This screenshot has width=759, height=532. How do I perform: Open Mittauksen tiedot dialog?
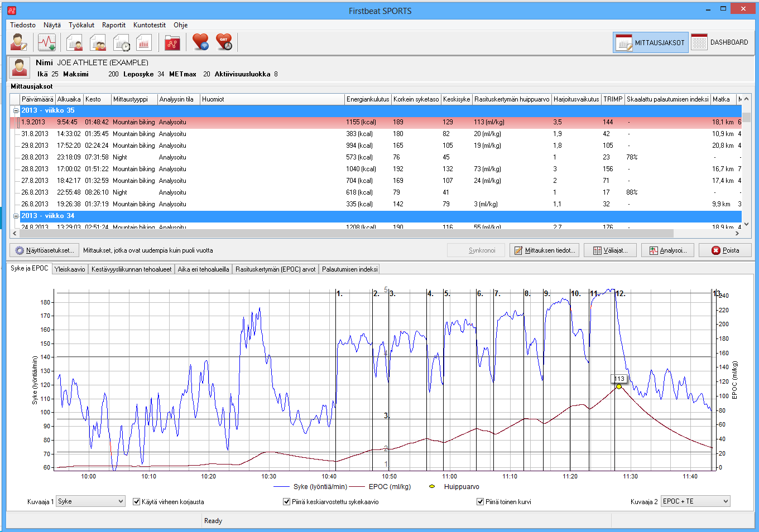pos(544,250)
